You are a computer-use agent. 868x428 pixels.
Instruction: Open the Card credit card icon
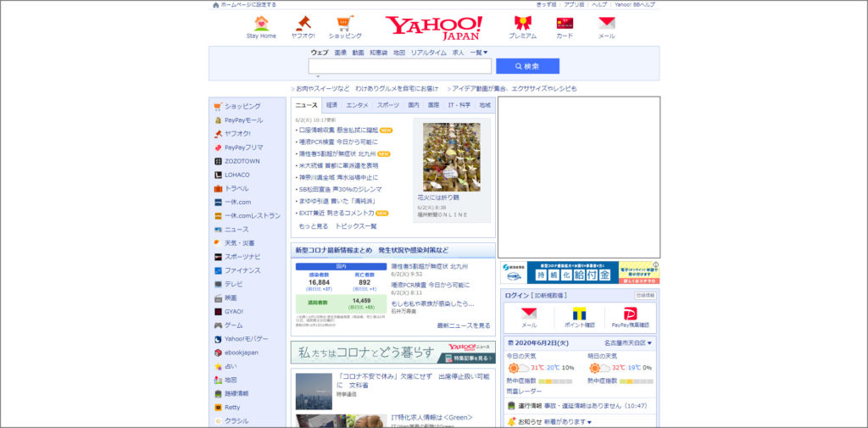565,23
